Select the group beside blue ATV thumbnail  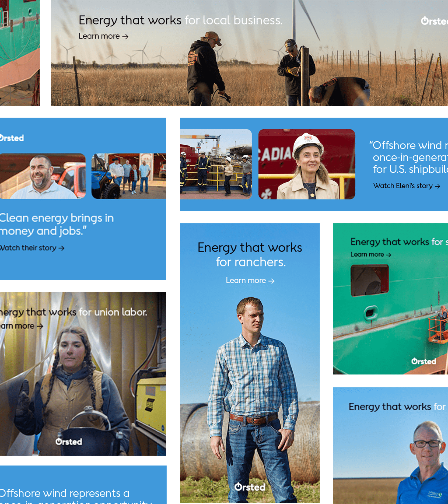click(x=129, y=176)
